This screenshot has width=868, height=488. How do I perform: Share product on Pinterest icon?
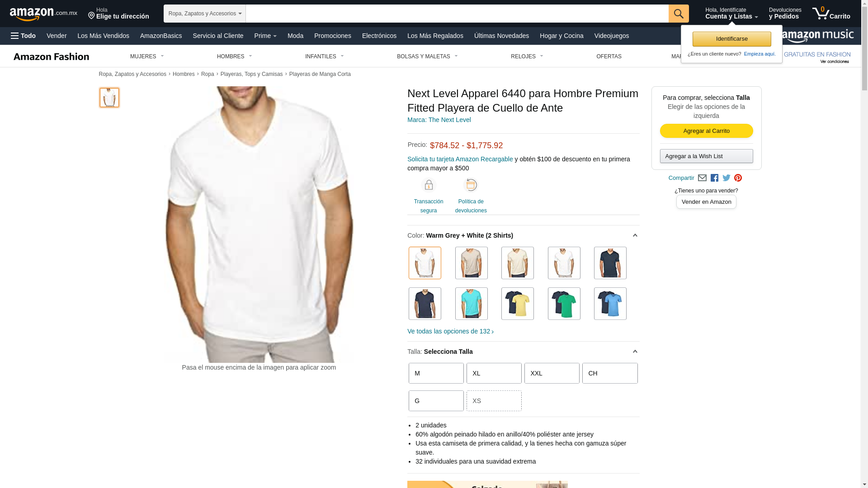(738, 178)
